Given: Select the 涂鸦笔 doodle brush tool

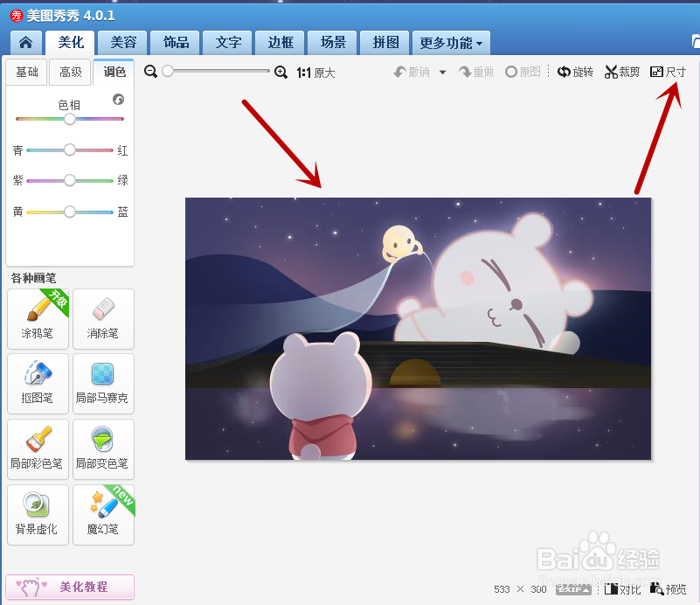Looking at the screenshot, I should (38, 319).
